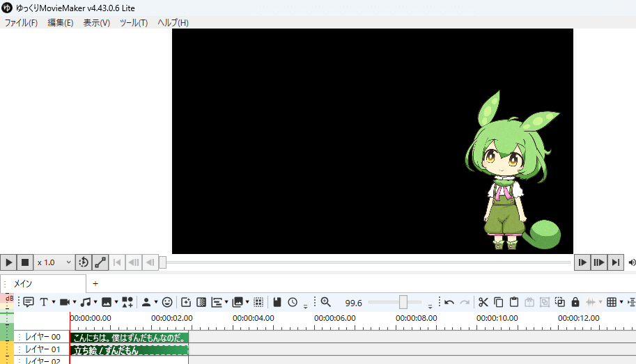
Task: Expand the text item T dropdown arrow
Action: click(x=54, y=303)
